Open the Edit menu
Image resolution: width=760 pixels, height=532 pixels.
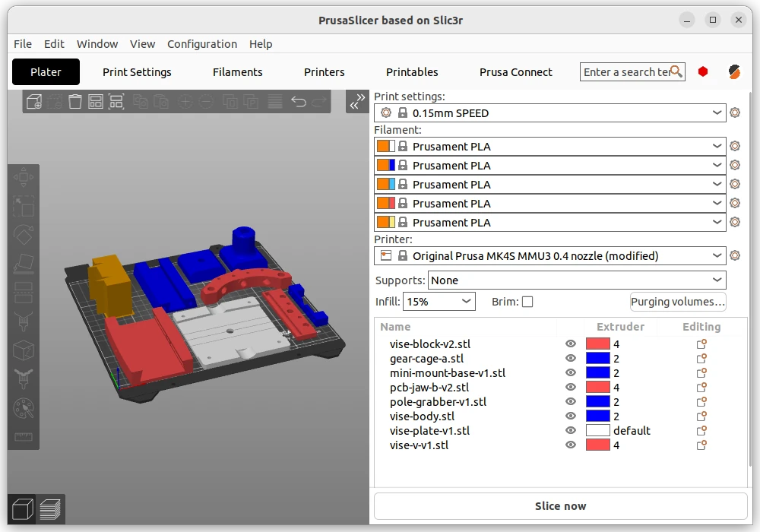pos(54,44)
